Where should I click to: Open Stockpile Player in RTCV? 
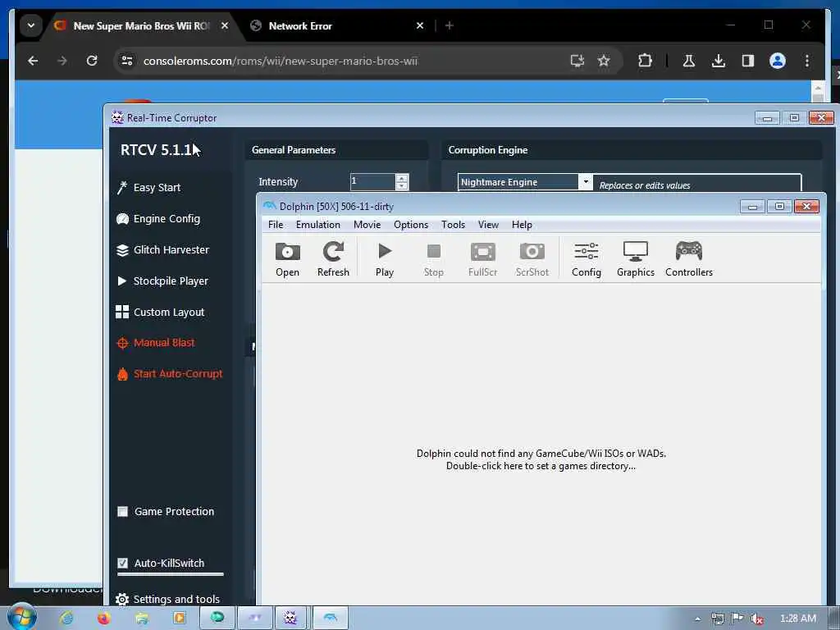162,281
